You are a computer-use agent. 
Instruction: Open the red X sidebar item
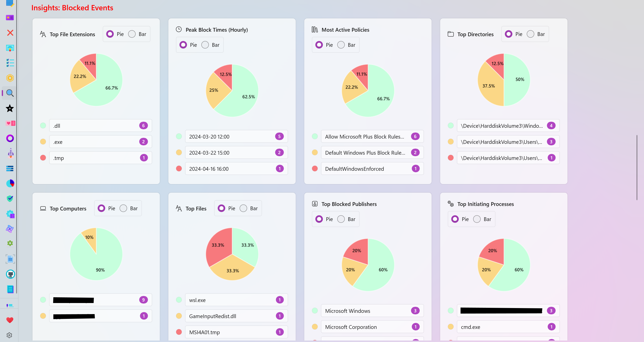point(10,33)
